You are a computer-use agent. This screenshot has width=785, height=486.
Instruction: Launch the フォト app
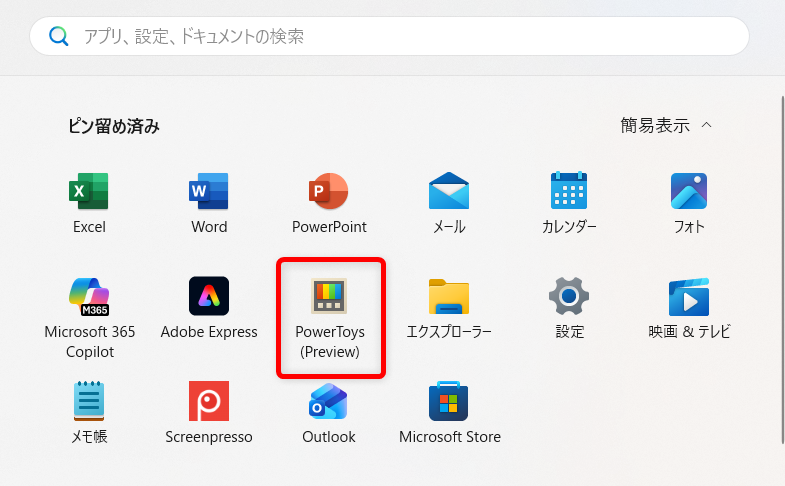pos(689,203)
